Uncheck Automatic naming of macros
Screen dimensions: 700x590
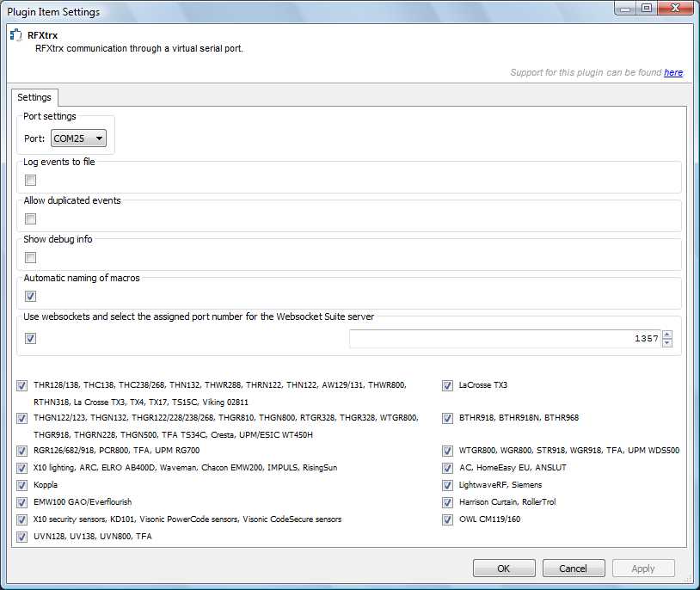[x=30, y=296]
